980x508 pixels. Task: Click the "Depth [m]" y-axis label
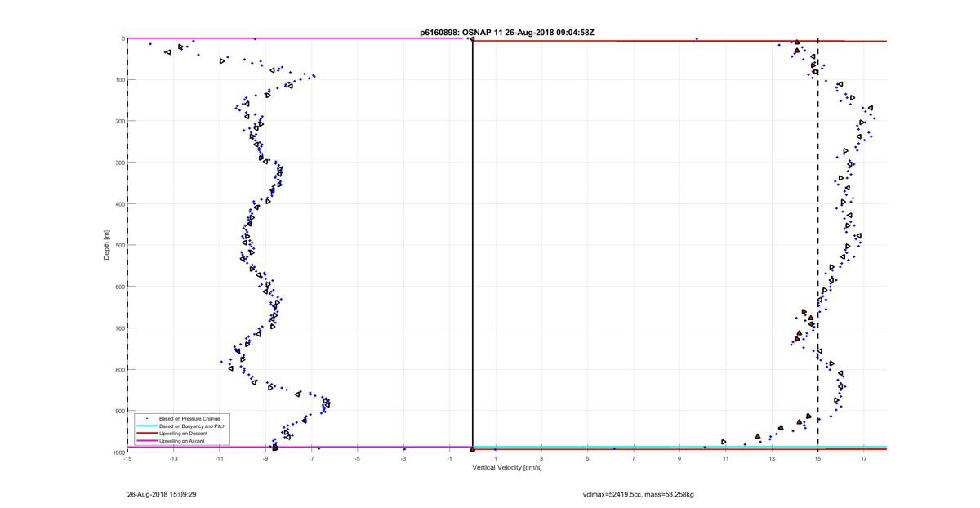tap(107, 245)
